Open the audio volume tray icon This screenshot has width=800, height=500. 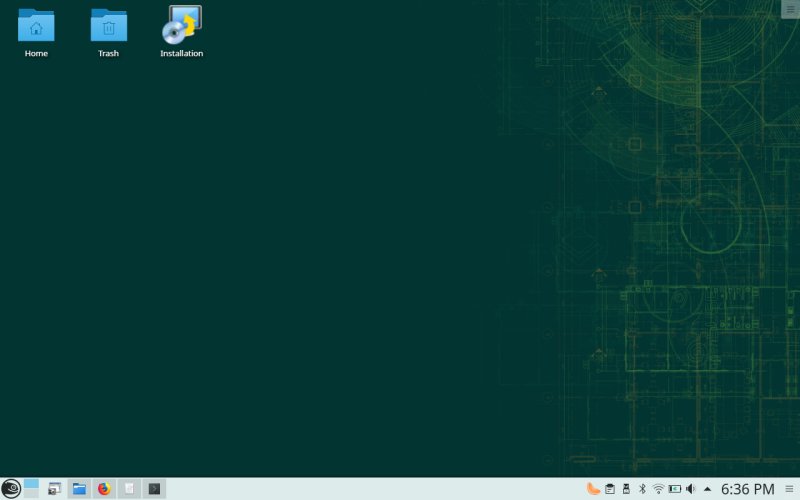tap(691, 489)
